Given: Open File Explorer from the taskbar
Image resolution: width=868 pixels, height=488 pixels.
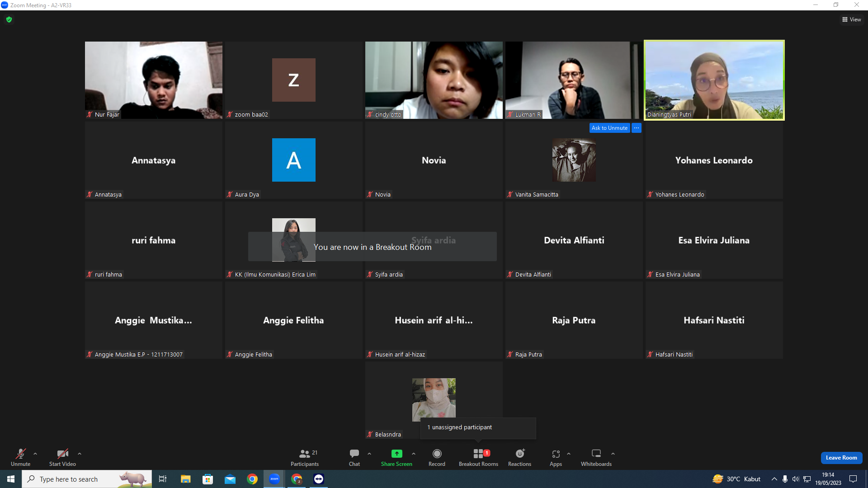Looking at the screenshot, I should (185, 479).
